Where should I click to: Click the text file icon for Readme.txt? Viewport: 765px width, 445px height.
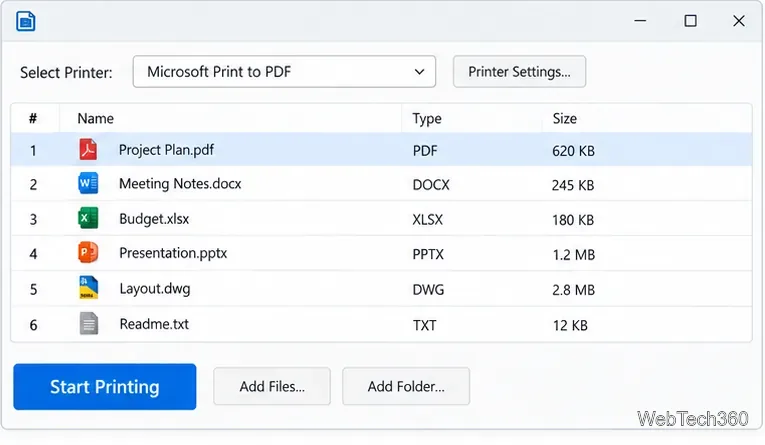(88, 324)
